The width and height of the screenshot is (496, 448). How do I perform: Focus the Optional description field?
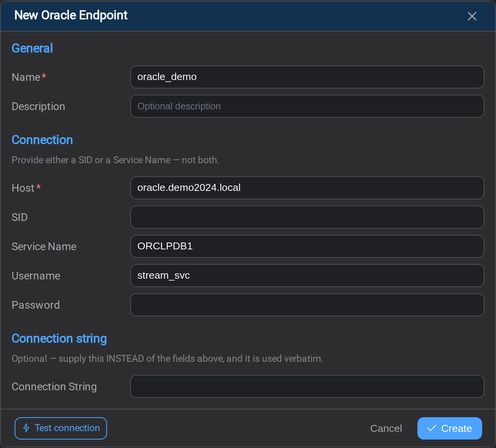(x=307, y=106)
